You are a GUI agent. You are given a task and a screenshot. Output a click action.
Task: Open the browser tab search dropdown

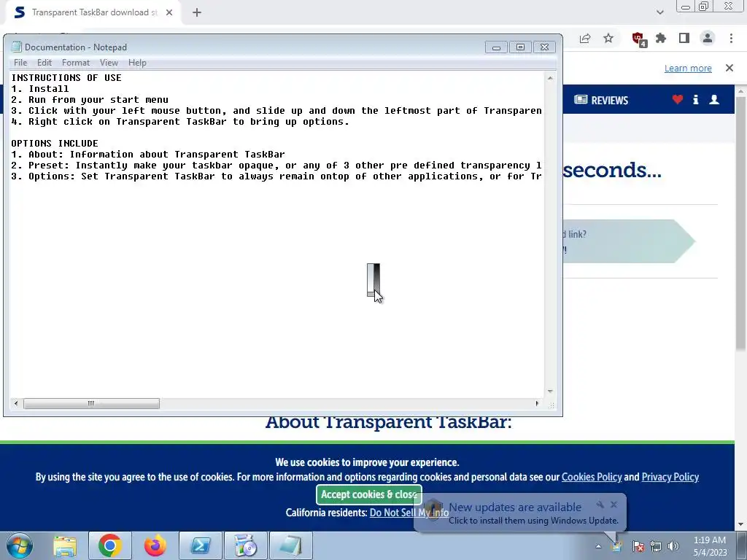pos(659,12)
